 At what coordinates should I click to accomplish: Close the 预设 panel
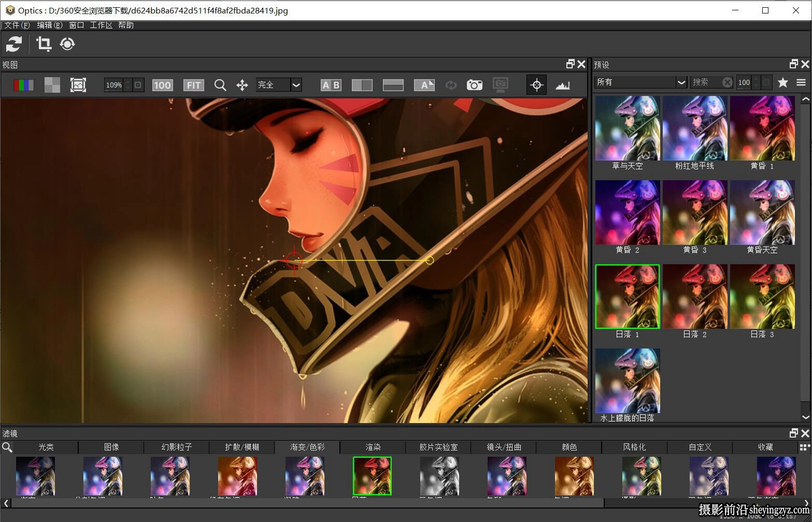(x=805, y=64)
